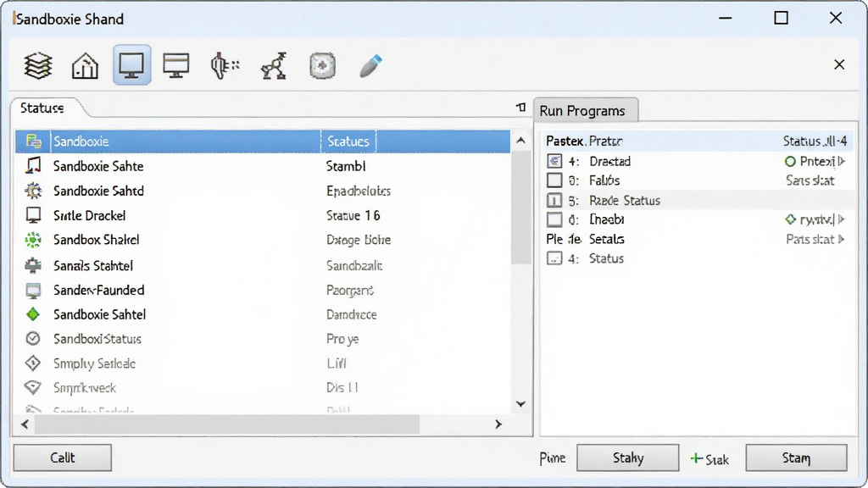
Task: Click the green plus Stak link
Action: 709,458
